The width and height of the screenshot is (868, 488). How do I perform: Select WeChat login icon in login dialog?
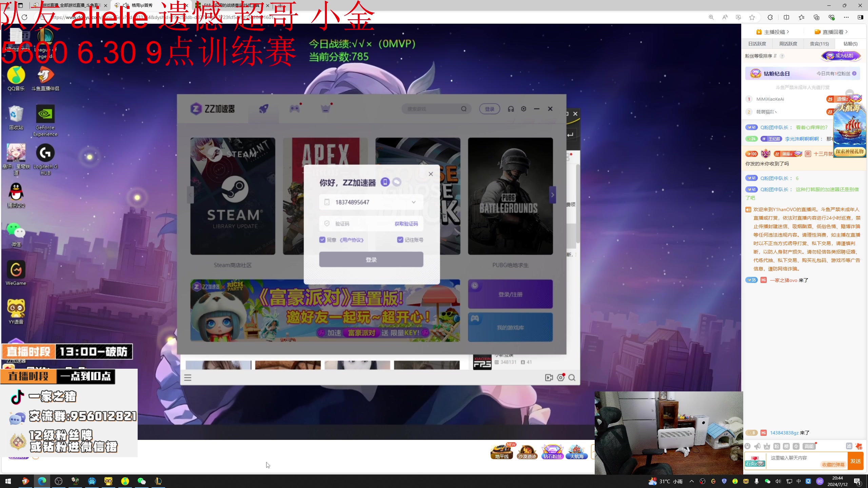coord(397,182)
